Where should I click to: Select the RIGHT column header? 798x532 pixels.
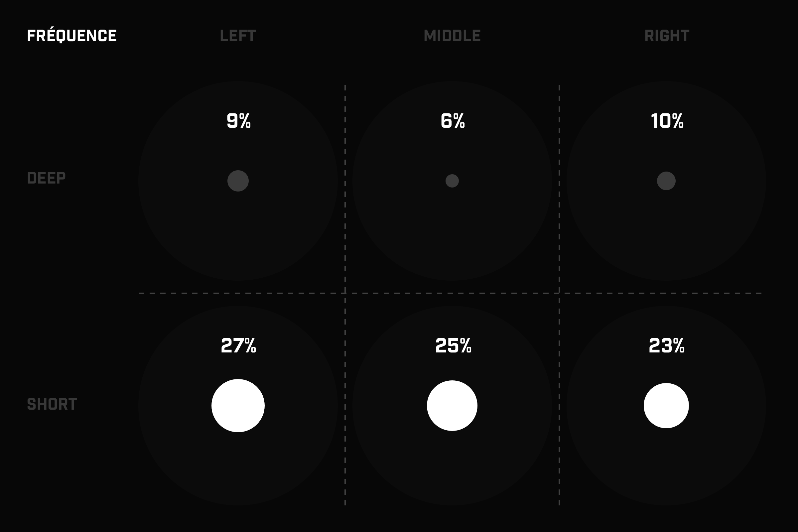[667, 36]
